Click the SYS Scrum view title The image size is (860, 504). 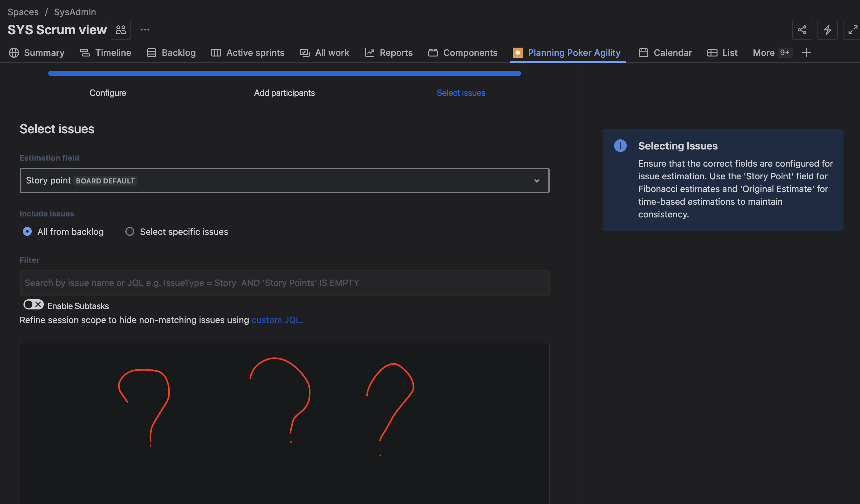[x=57, y=30]
